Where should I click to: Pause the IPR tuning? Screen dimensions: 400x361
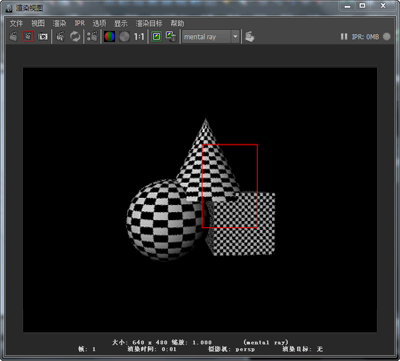344,37
